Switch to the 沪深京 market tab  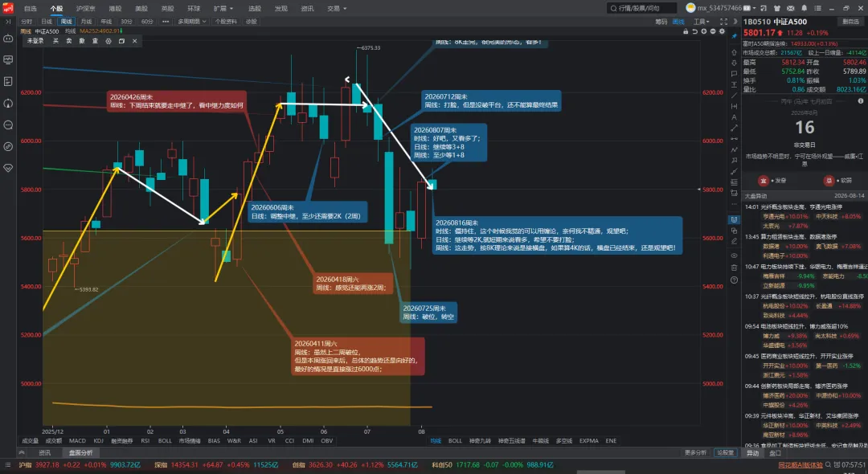pos(85,8)
